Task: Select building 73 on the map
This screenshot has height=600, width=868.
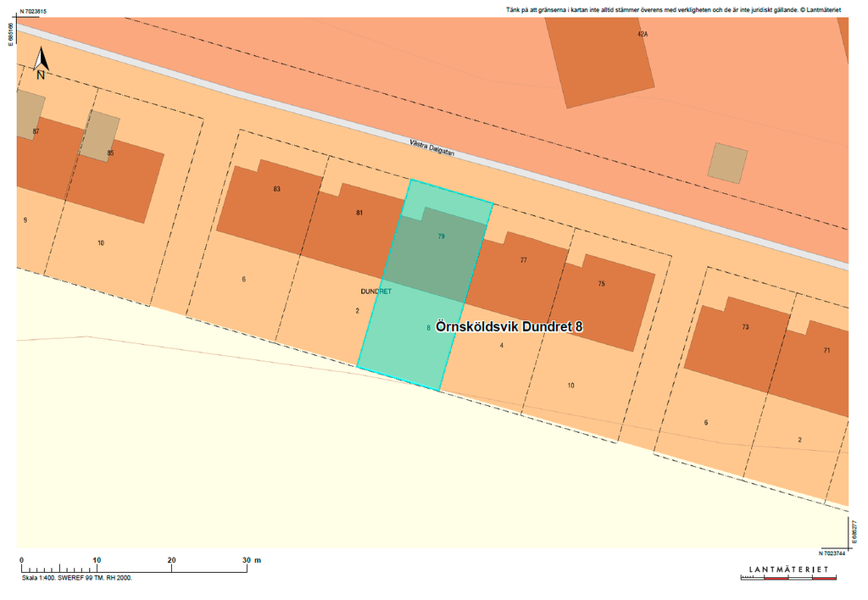Action: (x=745, y=327)
